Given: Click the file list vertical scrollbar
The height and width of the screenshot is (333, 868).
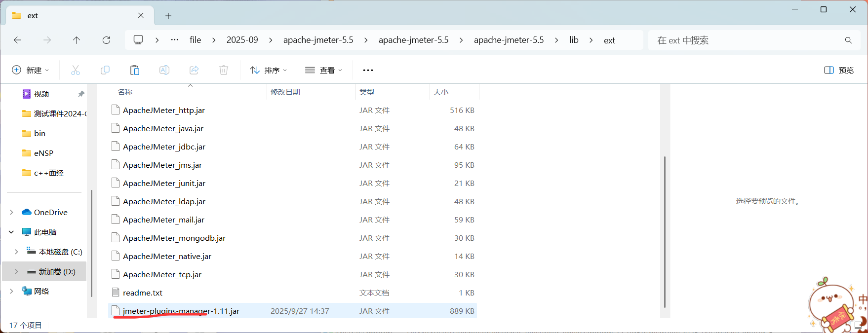Looking at the screenshot, I should (665, 232).
